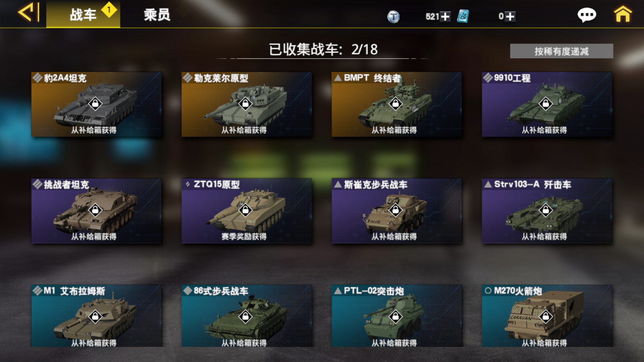This screenshot has width=644, height=362.
Task: Open the ZTQ15原型 season reward card
Action: pyautogui.click(x=246, y=211)
